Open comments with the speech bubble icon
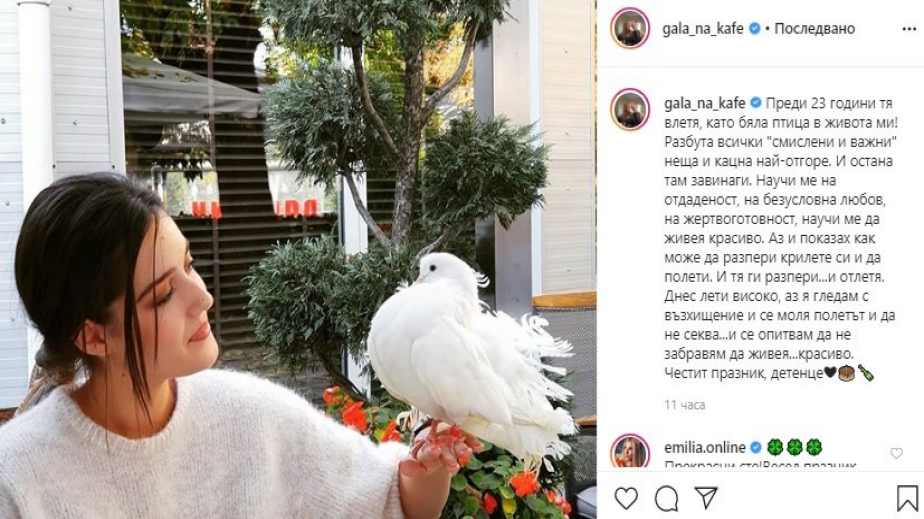Screen dimensions: 924x519 coord(666,499)
